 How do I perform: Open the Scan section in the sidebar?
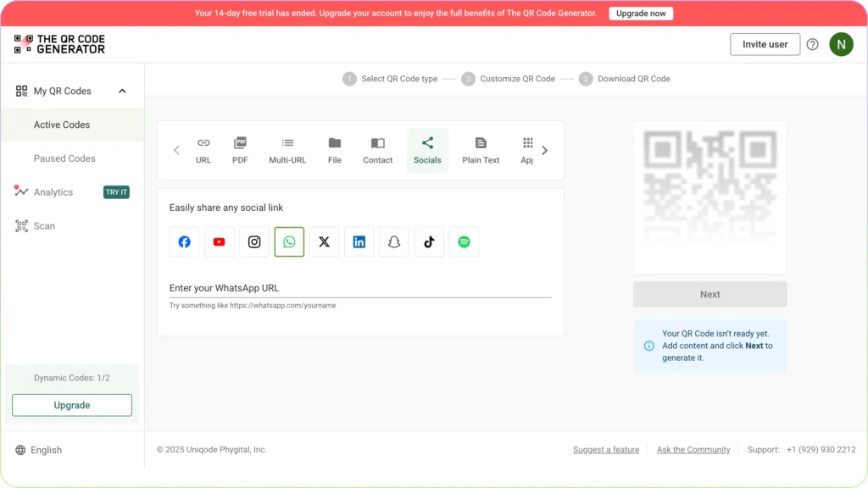(44, 225)
